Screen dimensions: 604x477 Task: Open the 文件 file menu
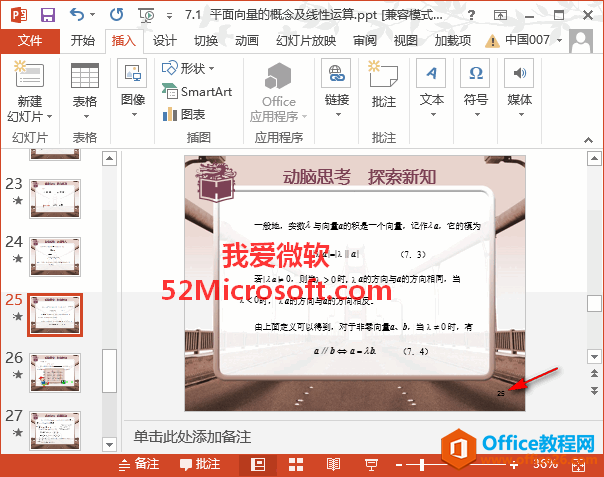30,41
